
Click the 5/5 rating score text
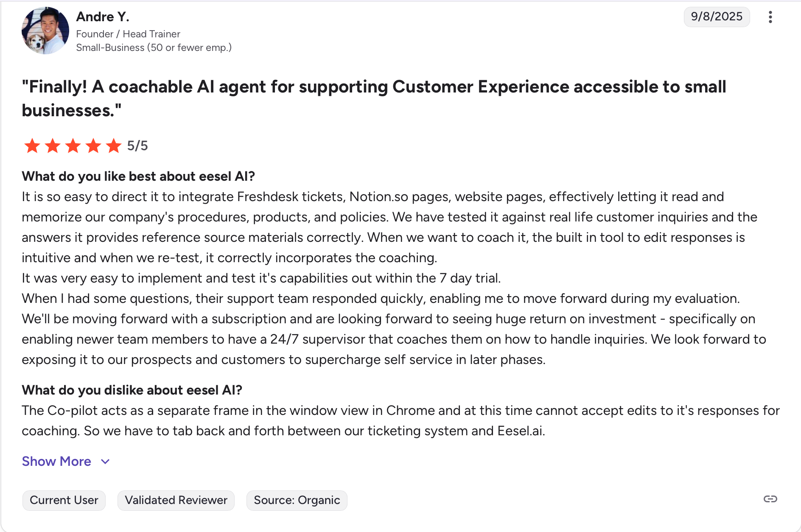click(137, 146)
